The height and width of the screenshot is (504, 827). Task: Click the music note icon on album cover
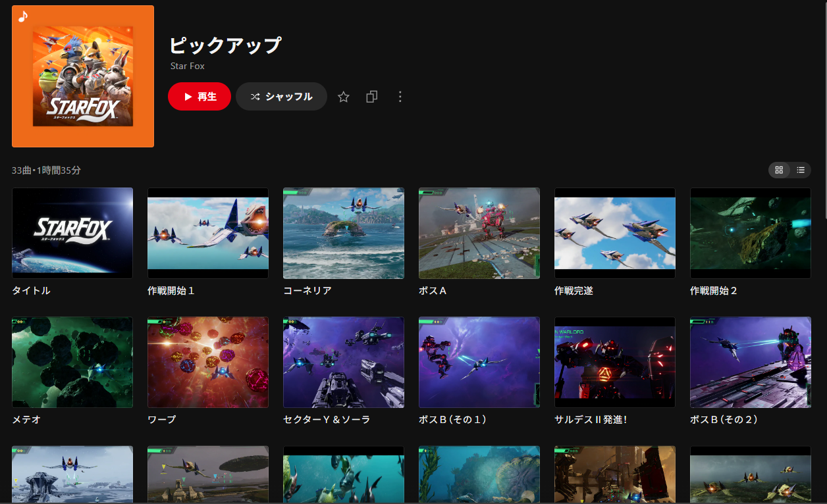tap(23, 17)
